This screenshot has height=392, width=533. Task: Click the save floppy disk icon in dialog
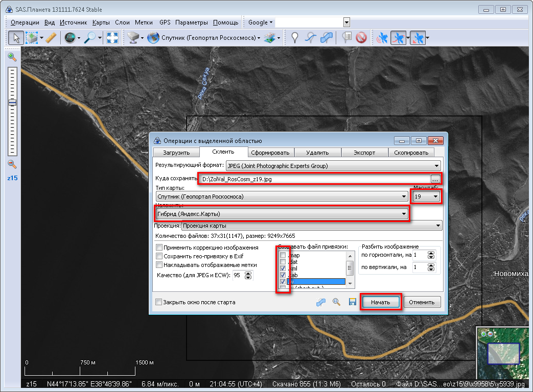[x=353, y=302]
